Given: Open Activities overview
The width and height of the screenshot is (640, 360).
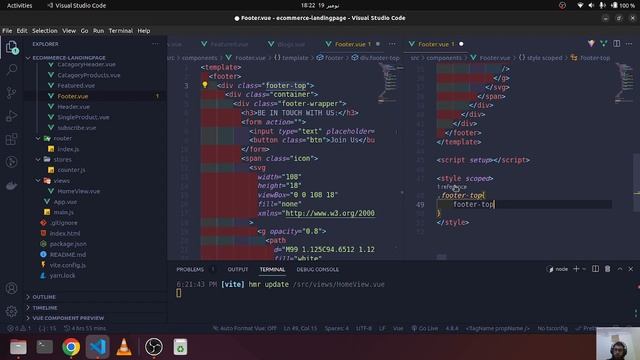Looking at the screenshot, I should (x=19, y=5).
